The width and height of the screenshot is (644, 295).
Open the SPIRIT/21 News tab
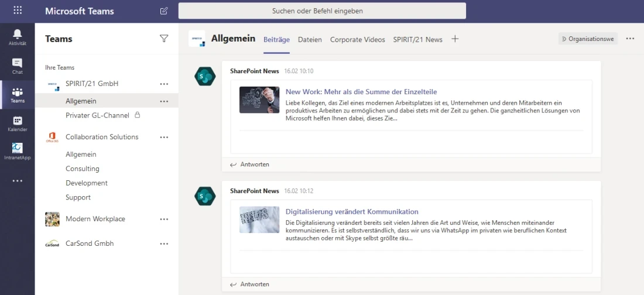click(x=417, y=39)
